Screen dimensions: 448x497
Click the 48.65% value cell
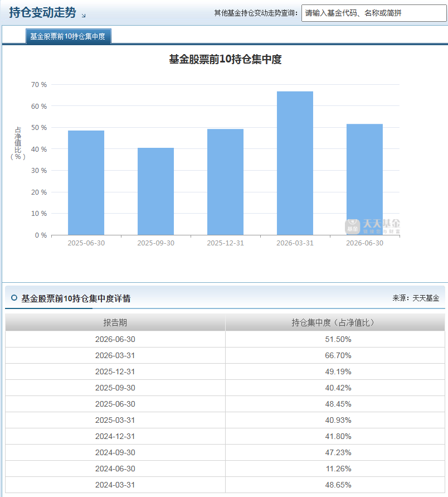point(335,485)
